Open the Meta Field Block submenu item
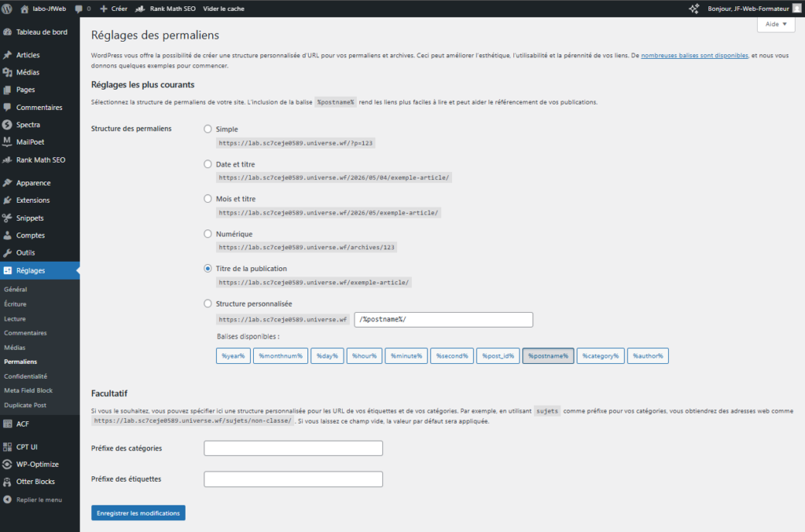 (28, 391)
